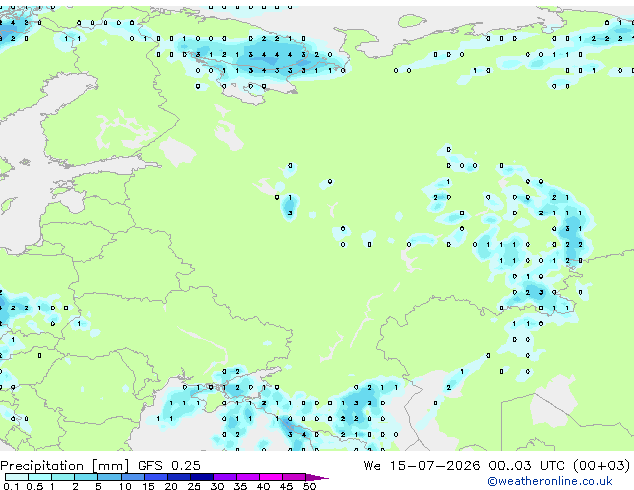Click the 2–5 mm legend color swatch
634x490 pixels.
pos(86,477)
